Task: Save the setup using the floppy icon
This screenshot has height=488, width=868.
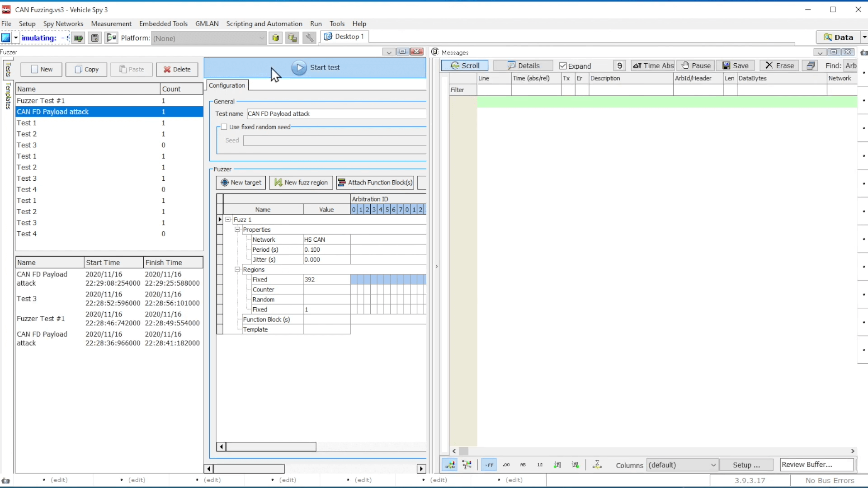Action: point(94,38)
